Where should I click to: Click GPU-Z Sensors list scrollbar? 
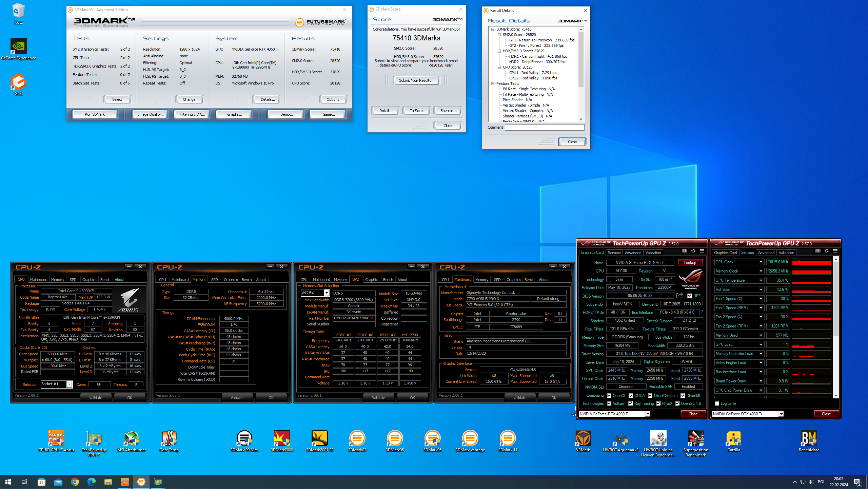click(x=836, y=327)
